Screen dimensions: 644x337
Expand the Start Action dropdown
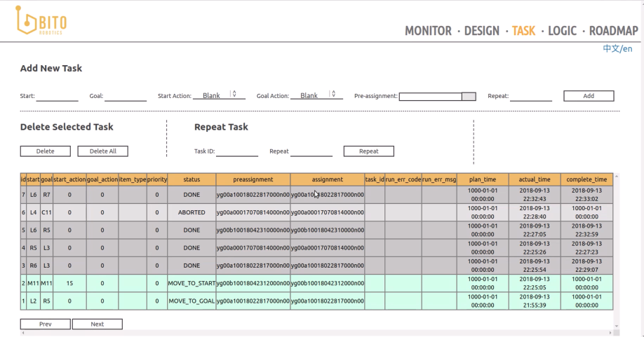click(x=219, y=96)
